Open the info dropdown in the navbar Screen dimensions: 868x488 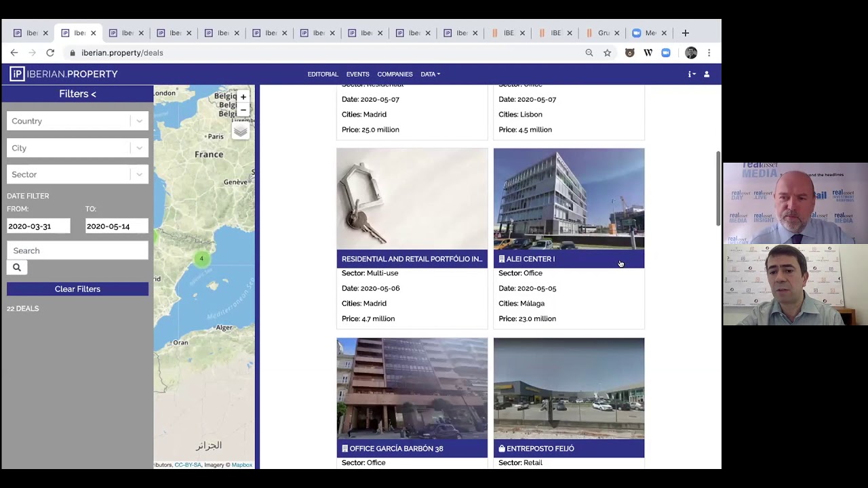692,74
